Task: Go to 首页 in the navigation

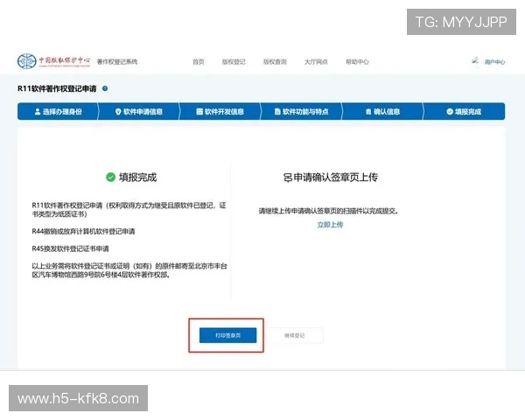Action: [x=199, y=62]
